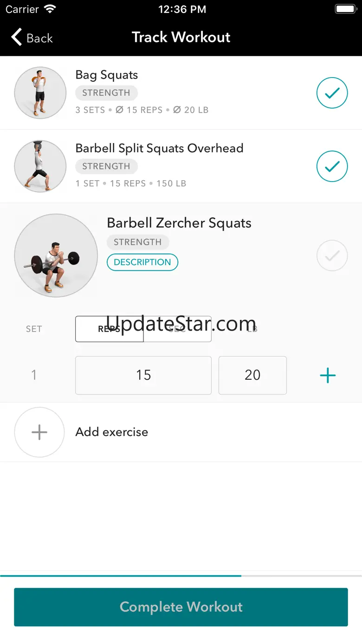Open the DESCRIPTION for Zercher Squats
The image size is (362, 644).
pyautogui.click(x=142, y=262)
